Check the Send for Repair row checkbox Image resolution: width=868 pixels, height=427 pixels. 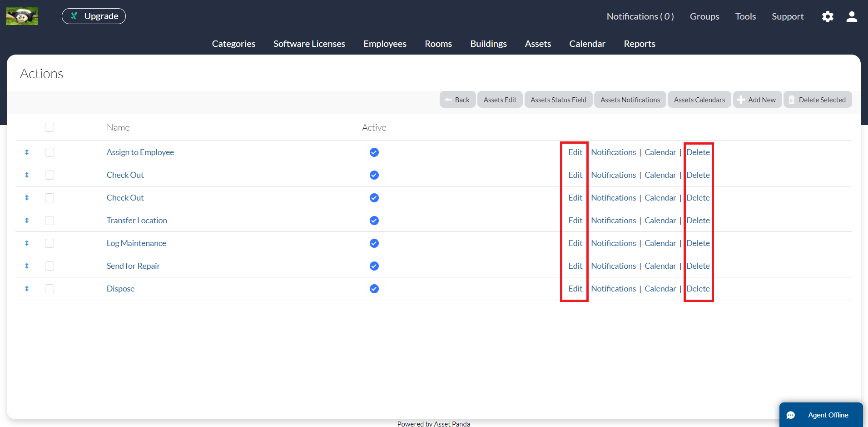[50, 266]
